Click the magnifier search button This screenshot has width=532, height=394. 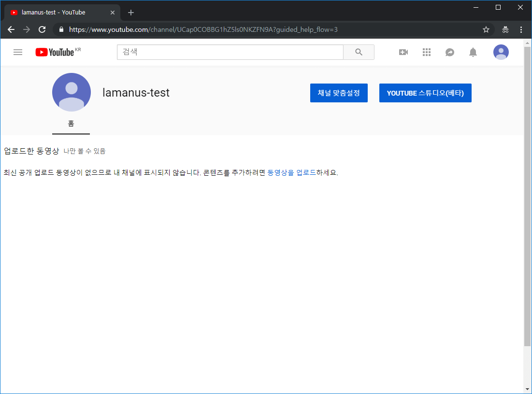[359, 52]
